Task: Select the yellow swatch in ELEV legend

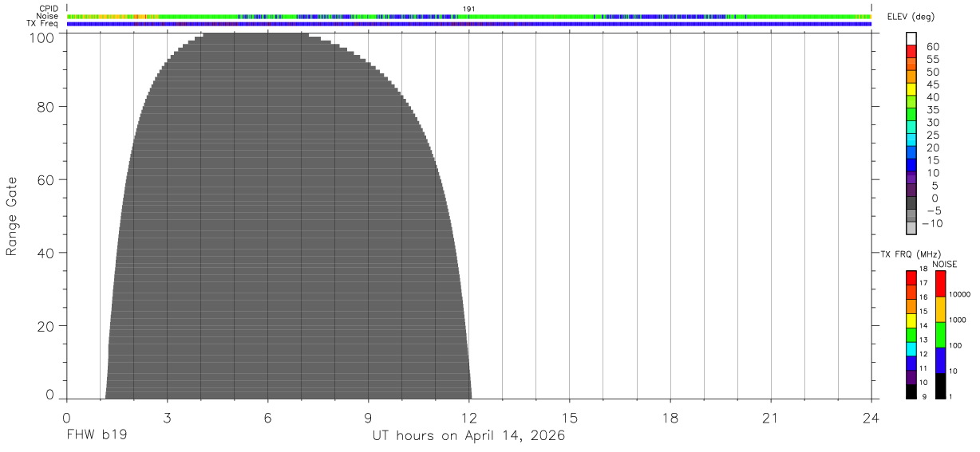Action: 911,89
